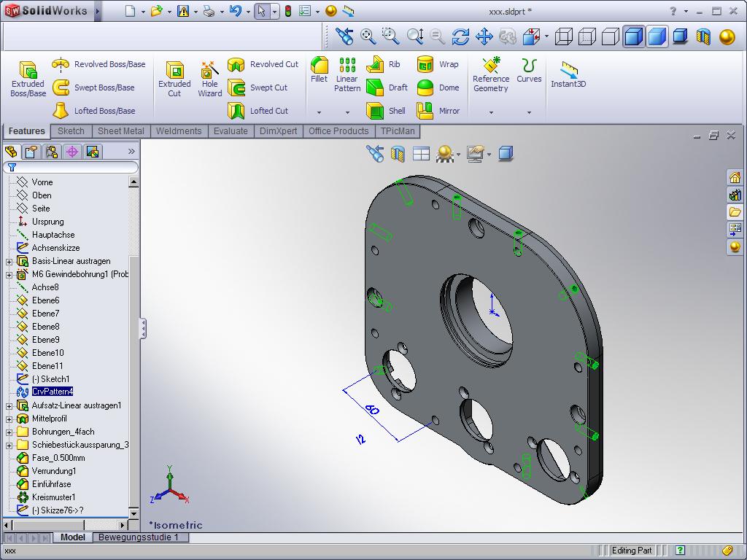Enable Hidden Lines Removed display

(611, 36)
